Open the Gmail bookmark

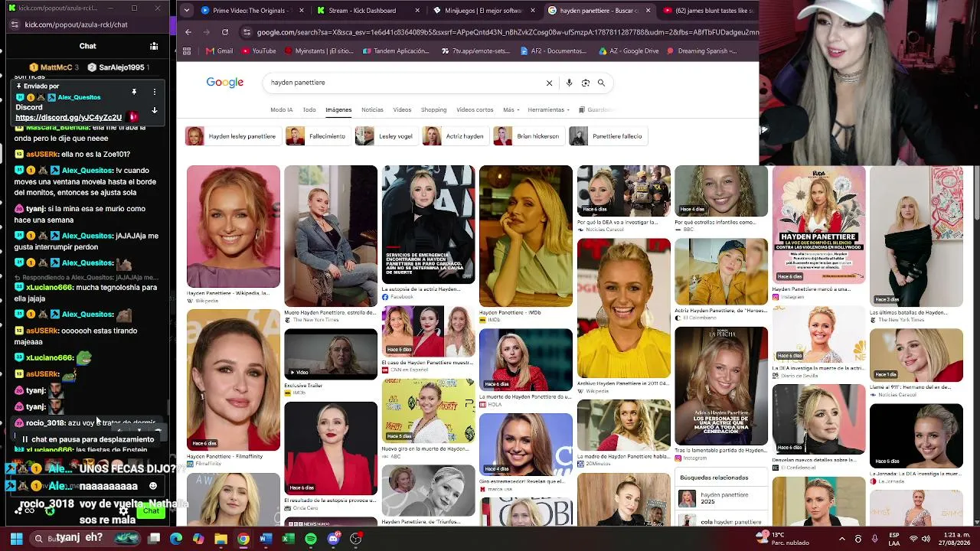pos(219,51)
